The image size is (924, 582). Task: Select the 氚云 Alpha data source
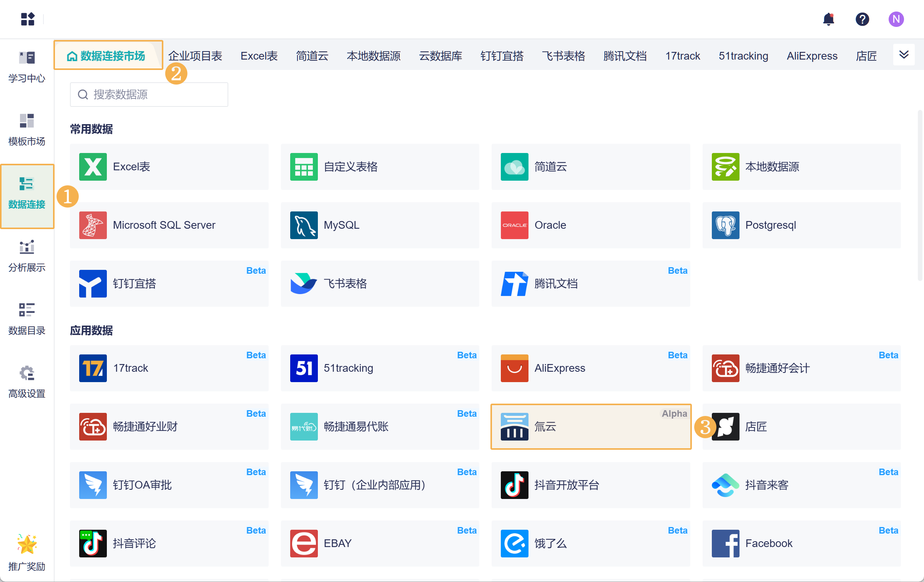click(591, 427)
